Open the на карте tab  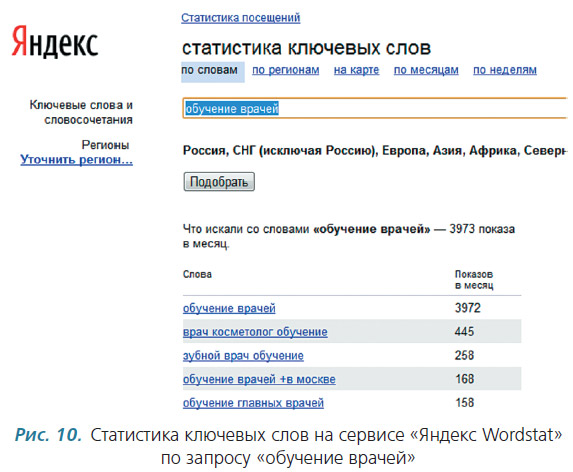tap(356, 70)
